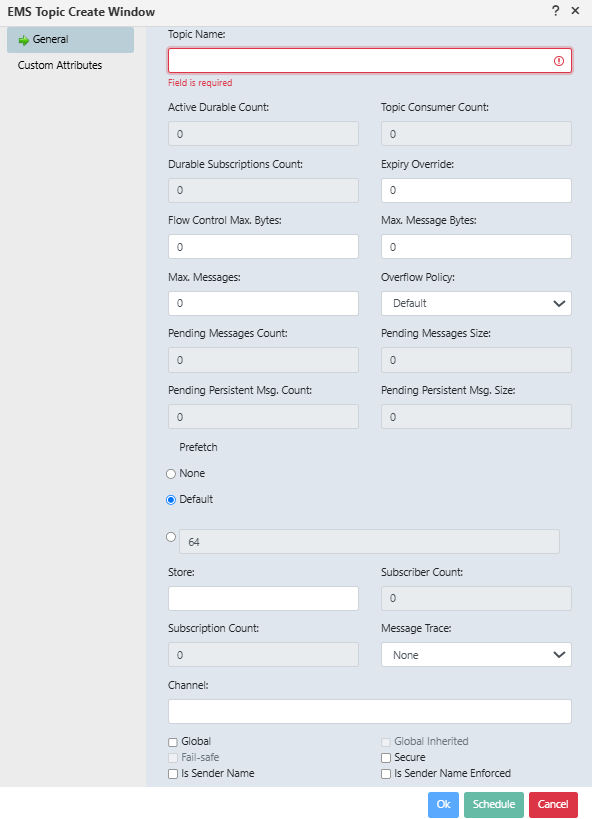Click the green arrow icon beside General

(x=24, y=40)
